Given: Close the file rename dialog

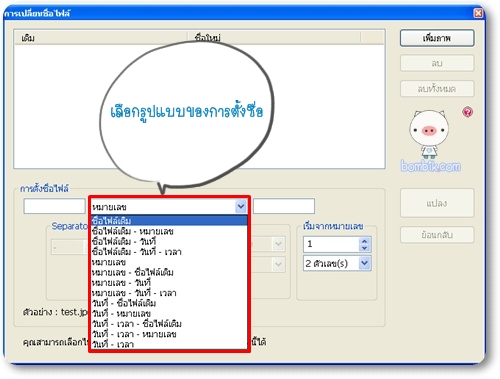Looking at the screenshot, I should pyautogui.click(x=478, y=13).
